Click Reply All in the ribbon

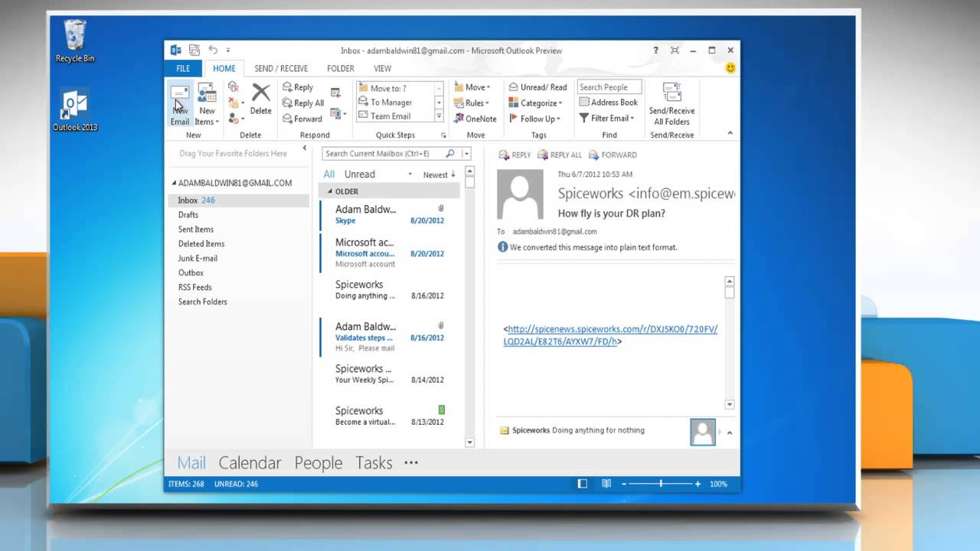pos(303,103)
